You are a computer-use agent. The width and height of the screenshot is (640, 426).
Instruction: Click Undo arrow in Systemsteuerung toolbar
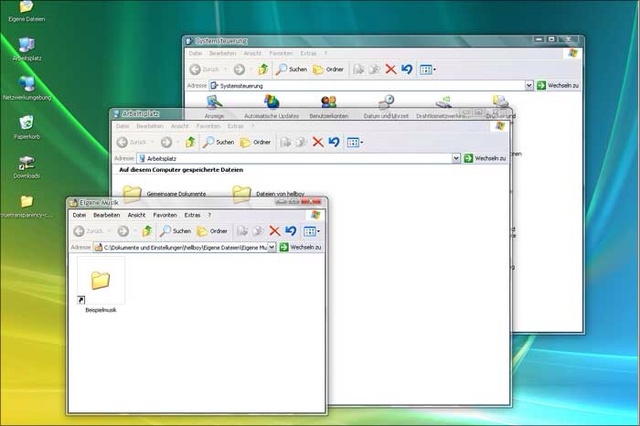click(x=407, y=69)
